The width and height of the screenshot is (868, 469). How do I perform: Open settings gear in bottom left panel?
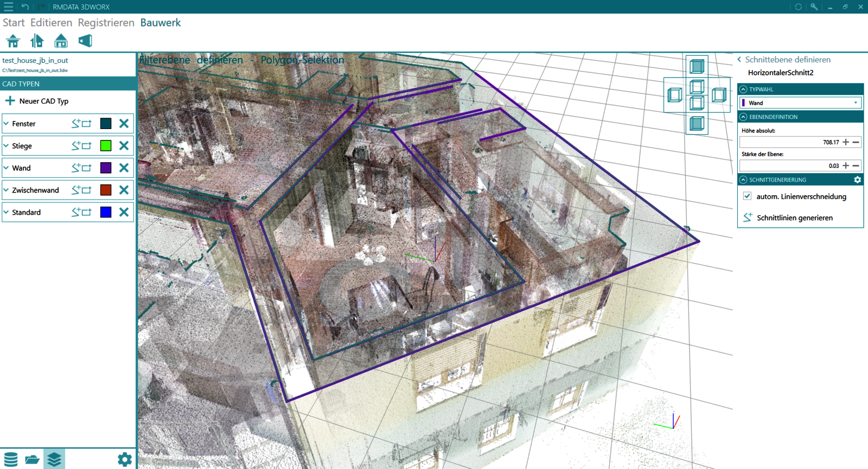(x=124, y=459)
